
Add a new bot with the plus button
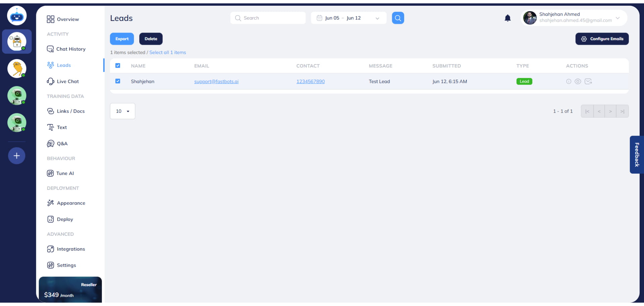point(16,156)
